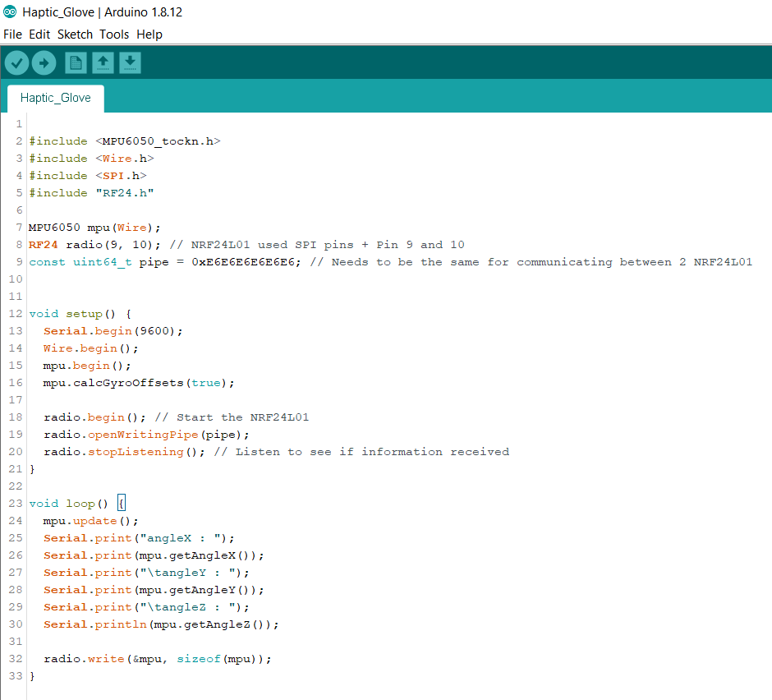The height and width of the screenshot is (700, 772).
Task: Click Serial.print("\tangleY : "); line
Action: click(x=146, y=573)
